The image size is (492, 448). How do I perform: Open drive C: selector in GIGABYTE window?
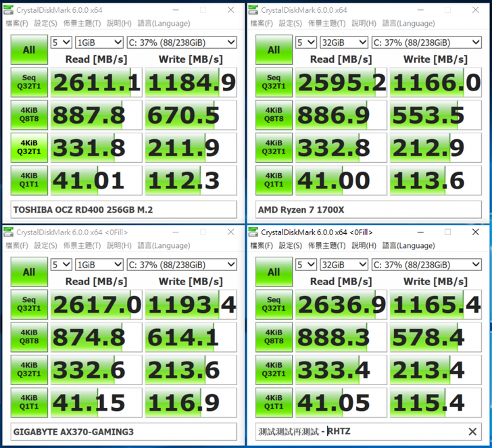(182, 264)
